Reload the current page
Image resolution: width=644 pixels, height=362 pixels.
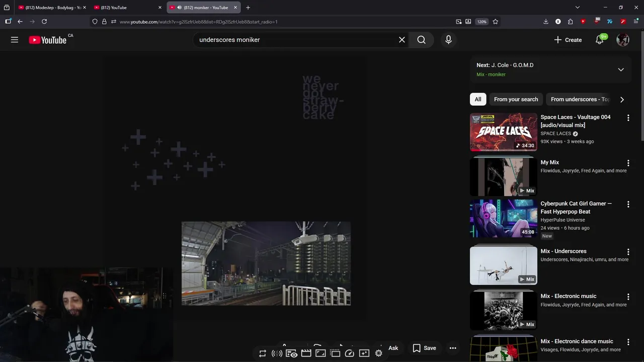coord(44,22)
